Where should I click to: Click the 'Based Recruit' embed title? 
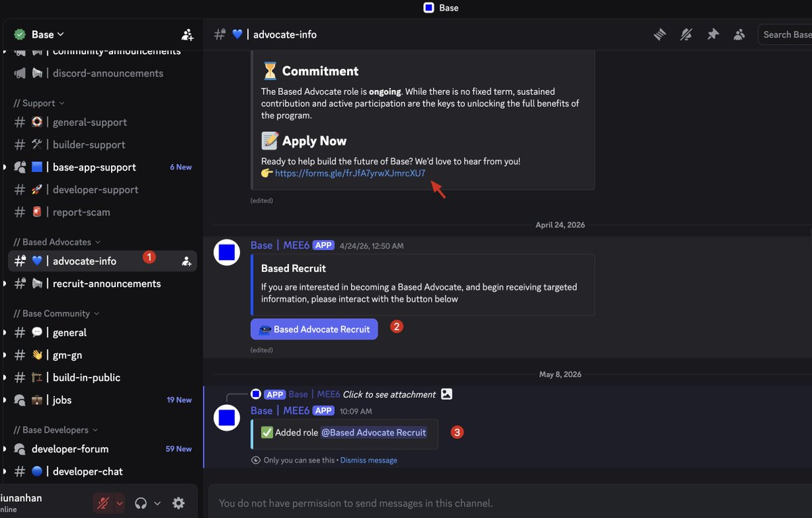click(x=294, y=268)
